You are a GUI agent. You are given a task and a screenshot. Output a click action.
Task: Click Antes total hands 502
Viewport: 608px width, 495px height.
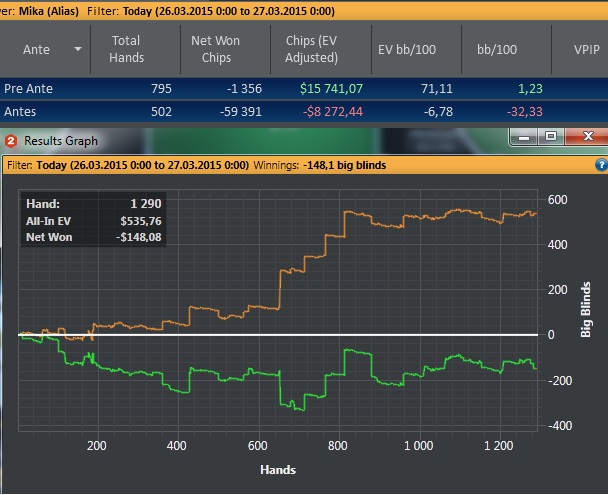[161, 112]
